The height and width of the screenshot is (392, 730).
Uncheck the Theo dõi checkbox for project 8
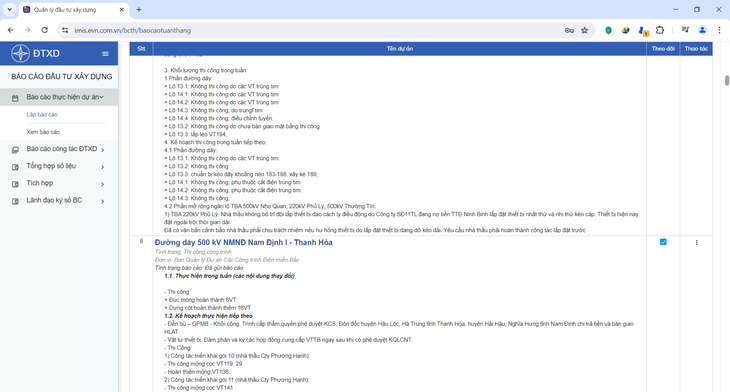pos(663,242)
